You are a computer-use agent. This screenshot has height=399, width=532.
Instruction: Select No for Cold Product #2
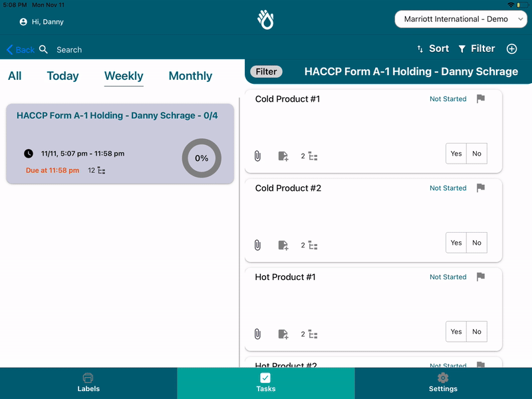[477, 243]
